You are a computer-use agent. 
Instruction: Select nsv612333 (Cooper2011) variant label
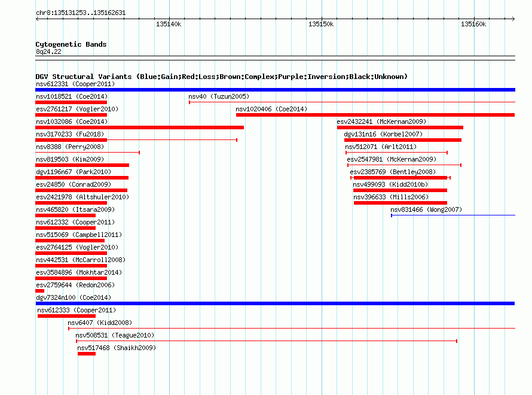(x=77, y=310)
